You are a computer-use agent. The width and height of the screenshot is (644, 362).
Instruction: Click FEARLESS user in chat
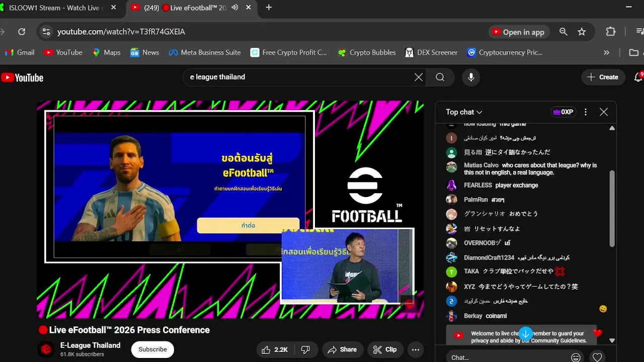point(477,185)
